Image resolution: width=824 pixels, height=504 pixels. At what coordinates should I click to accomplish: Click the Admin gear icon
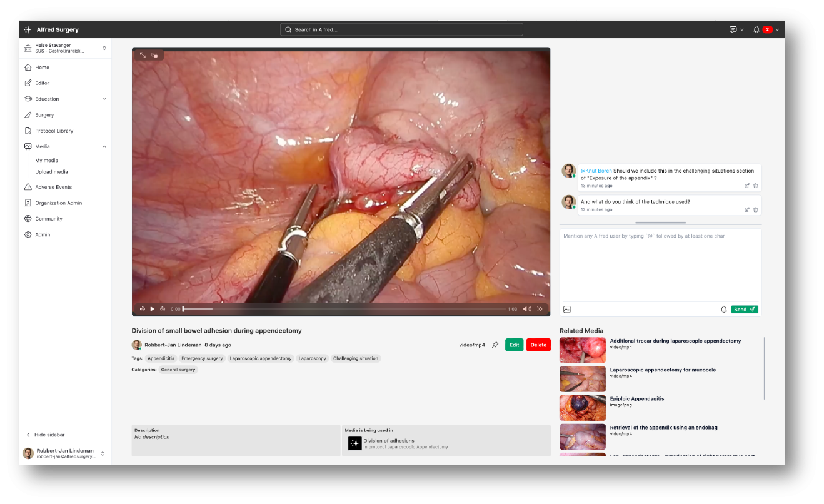point(28,235)
